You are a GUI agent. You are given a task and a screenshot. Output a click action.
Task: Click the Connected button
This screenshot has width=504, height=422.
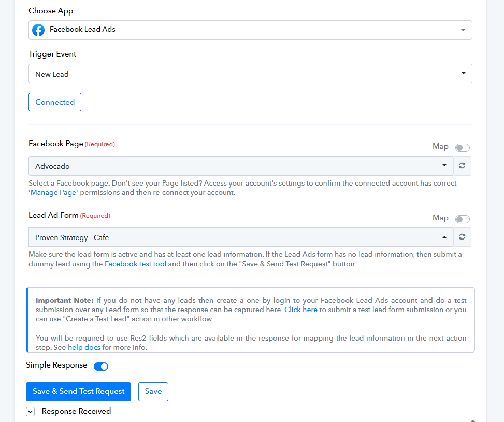coord(55,102)
